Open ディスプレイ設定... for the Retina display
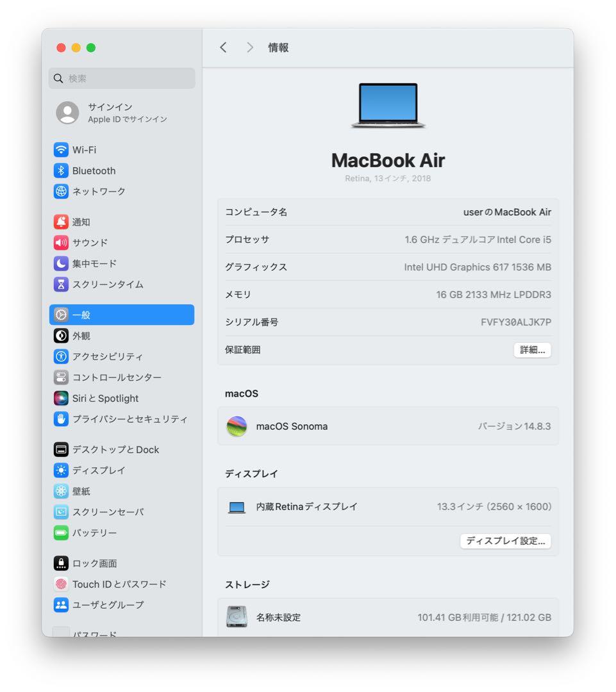The width and height of the screenshot is (616, 692). [505, 541]
